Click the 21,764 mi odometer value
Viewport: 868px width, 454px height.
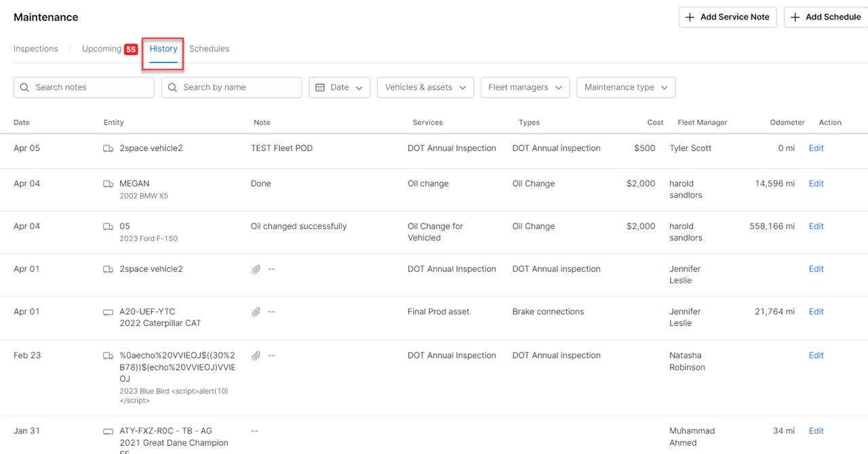coord(775,312)
